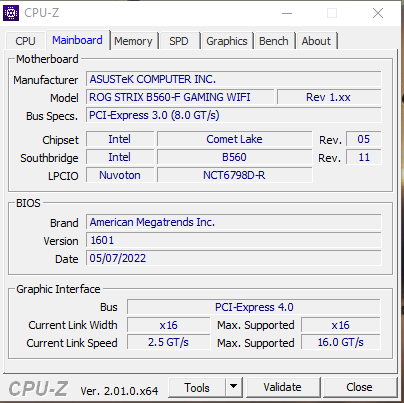Viewport: 404px width, 403px height.
Task: Click the CPU-Z app icon in title bar
Action: tap(11, 13)
